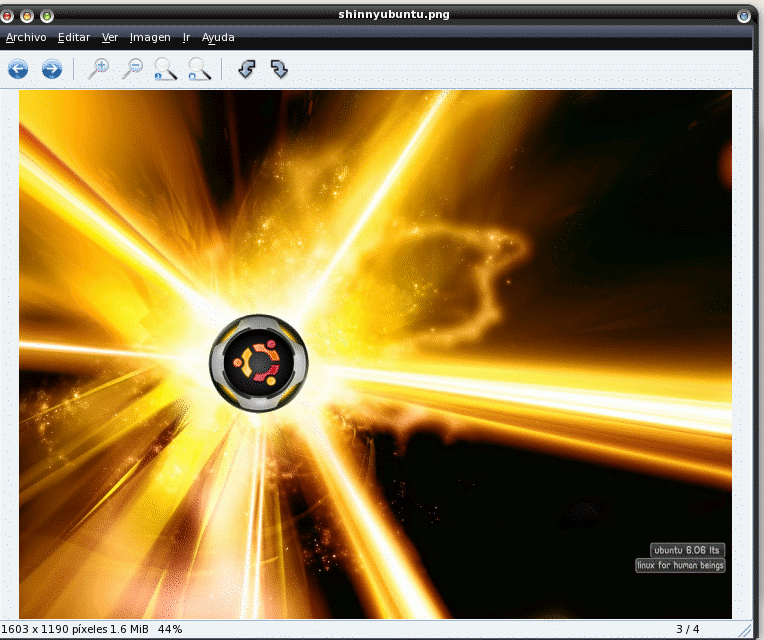Select the best fit zoom icon

(x=199, y=69)
